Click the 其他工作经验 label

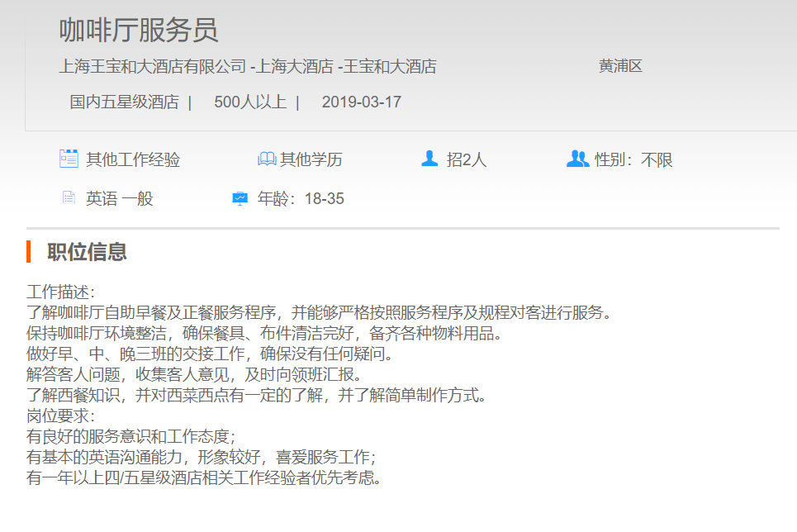(x=133, y=159)
